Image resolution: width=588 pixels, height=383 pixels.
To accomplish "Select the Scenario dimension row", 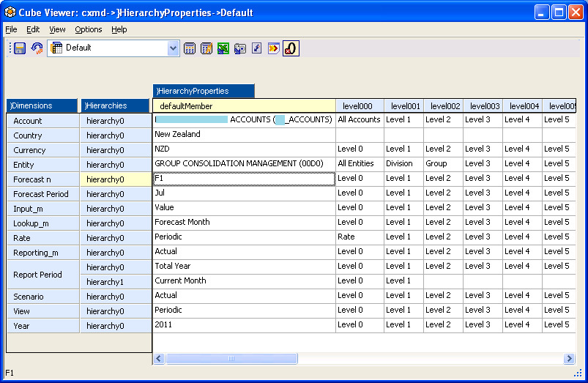I will [43, 297].
